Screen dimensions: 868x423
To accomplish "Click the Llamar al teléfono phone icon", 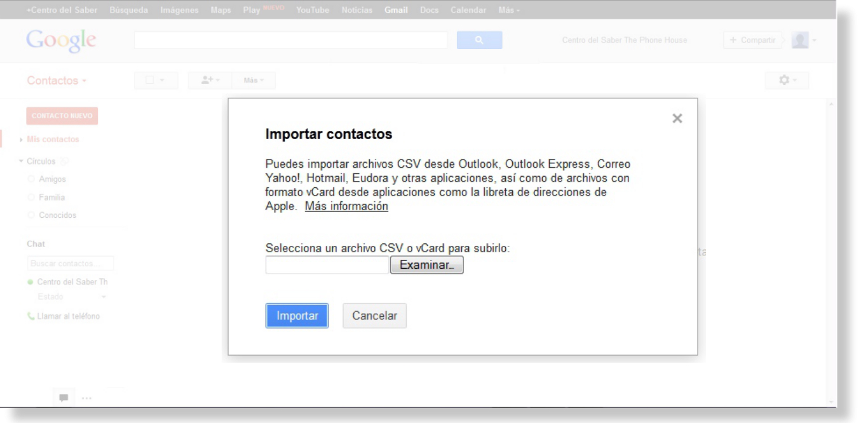I will [32, 316].
